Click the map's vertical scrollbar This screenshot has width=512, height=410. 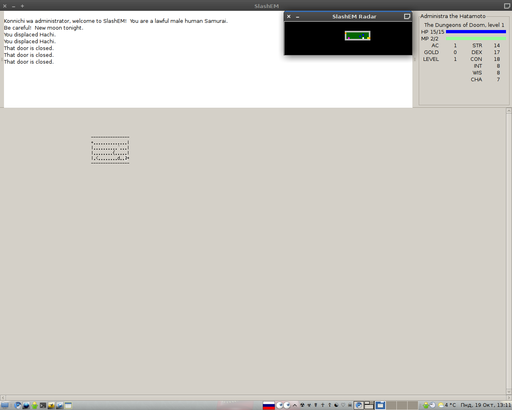509,251
